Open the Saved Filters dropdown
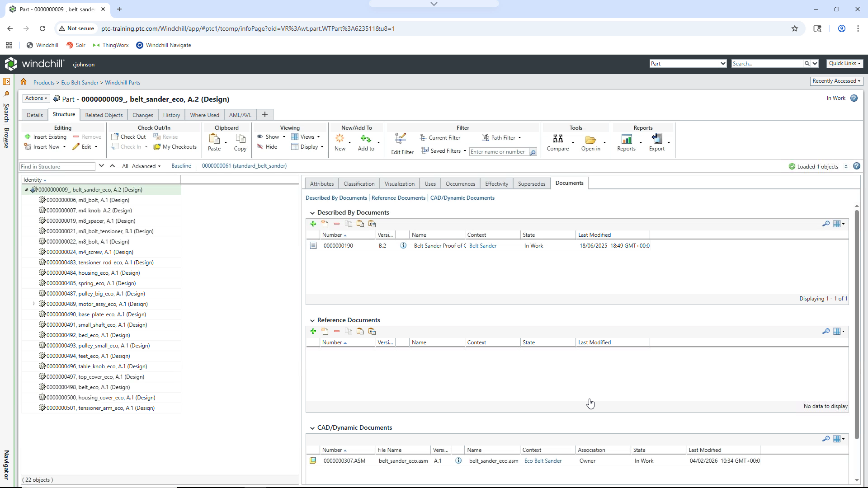868x488 pixels. (444, 151)
